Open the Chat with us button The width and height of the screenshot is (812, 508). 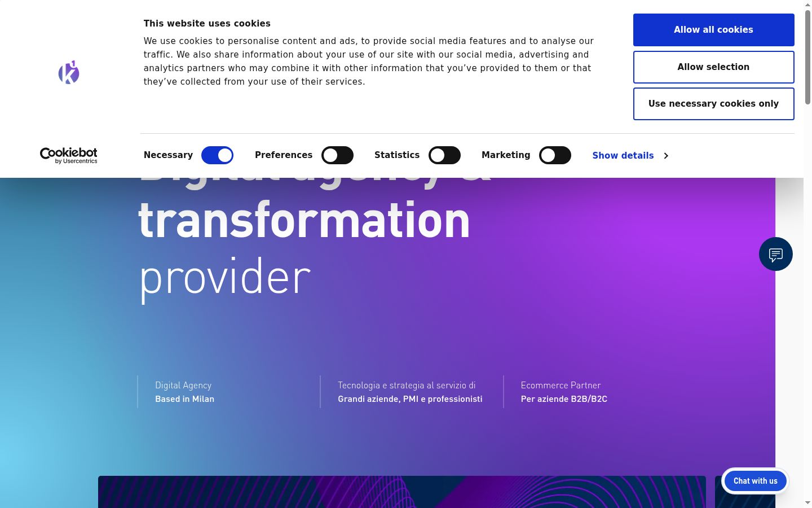coord(755,481)
